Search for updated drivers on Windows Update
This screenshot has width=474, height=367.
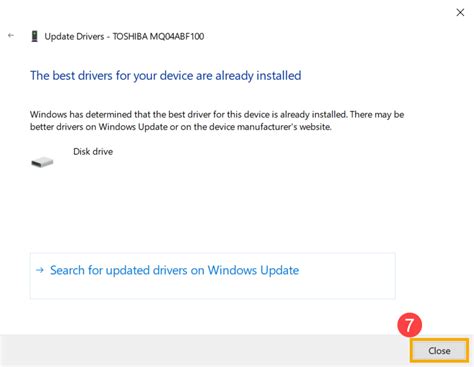tap(174, 270)
